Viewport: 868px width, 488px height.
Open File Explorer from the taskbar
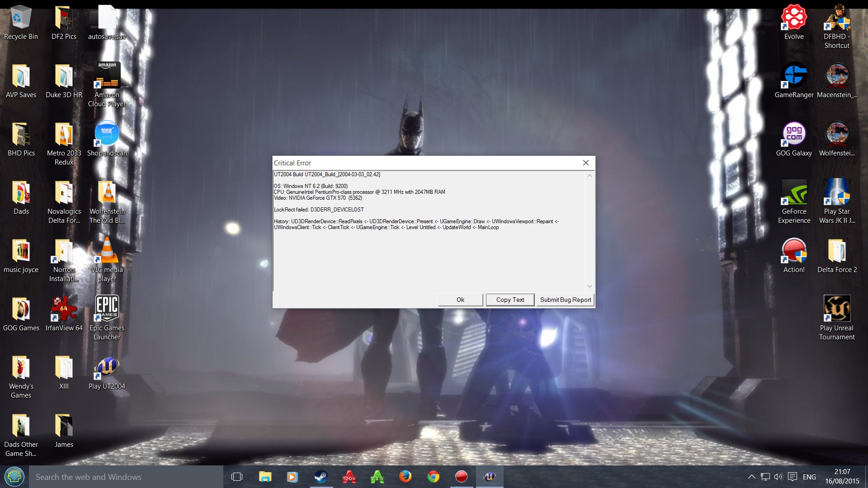(x=265, y=477)
